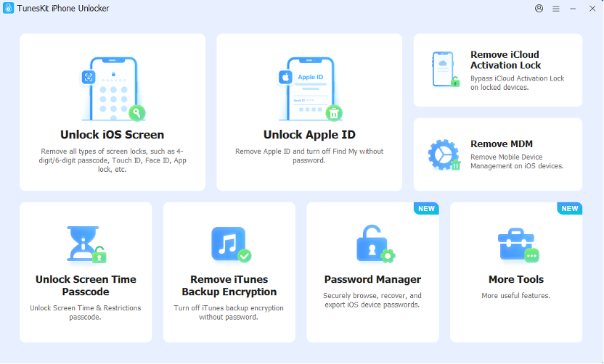Click 'Turn off iTunes backup encryption' text
The image size is (604, 364).
pyautogui.click(x=229, y=313)
